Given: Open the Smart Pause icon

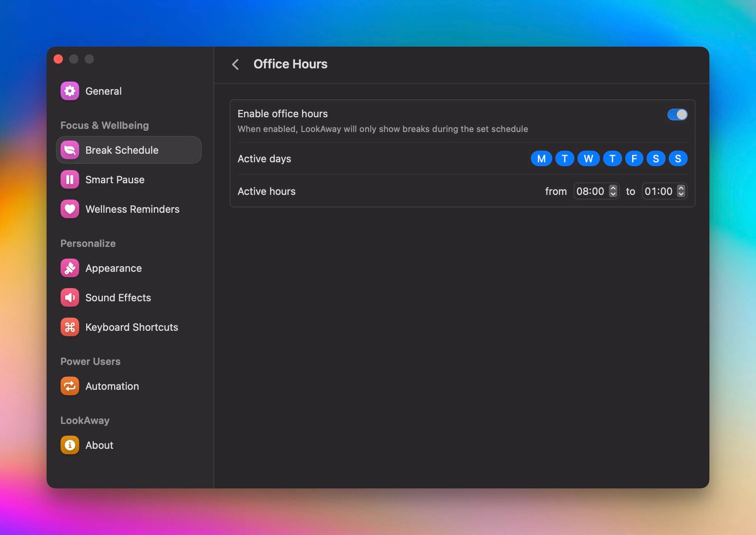Looking at the screenshot, I should click(70, 179).
